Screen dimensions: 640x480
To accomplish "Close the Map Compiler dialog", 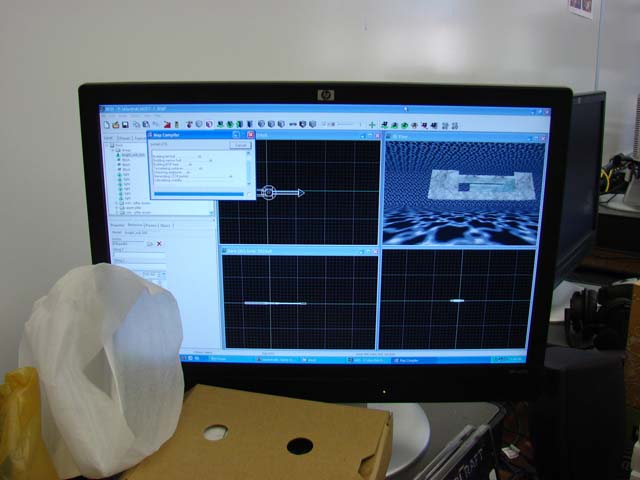I will [x=250, y=134].
